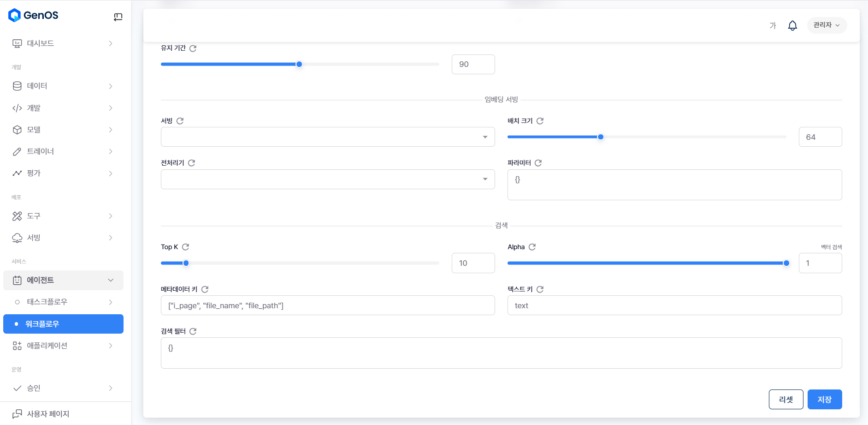
Task: Reset the 유지 기간 field with refresh icon
Action: [x=193, y=48]
